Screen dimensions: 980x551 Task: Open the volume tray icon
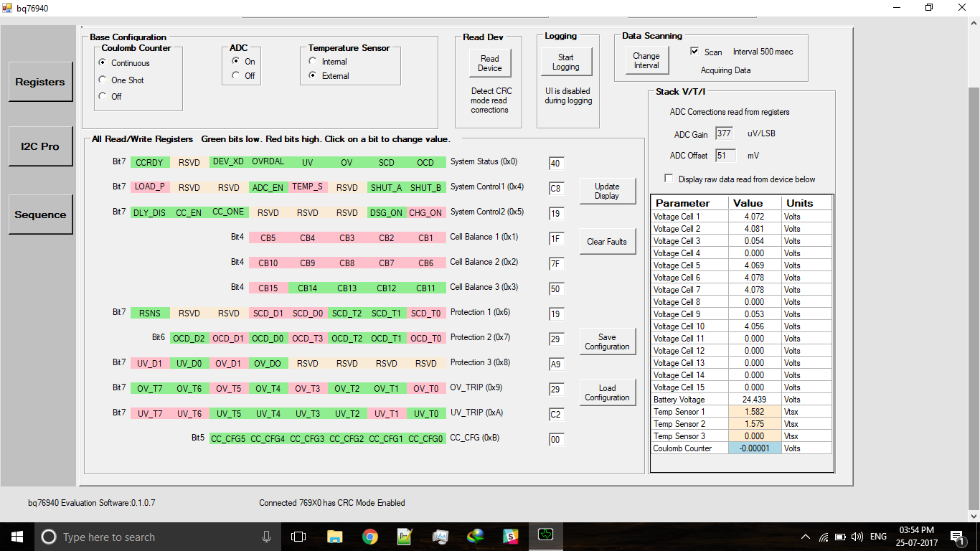[857, 537]
